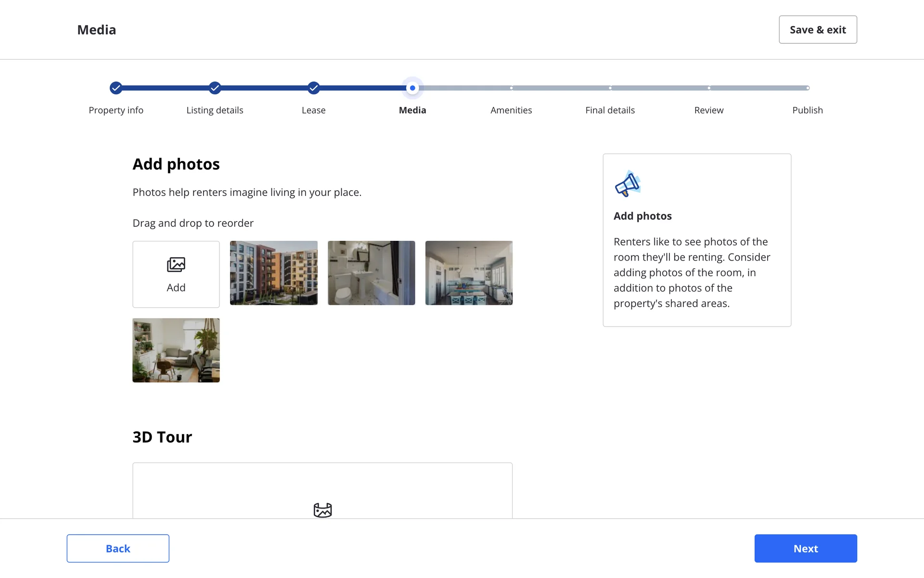Go Back to the previous step
Image resolution: width=924 pixels, height=578 pixels.
[118, 548]
